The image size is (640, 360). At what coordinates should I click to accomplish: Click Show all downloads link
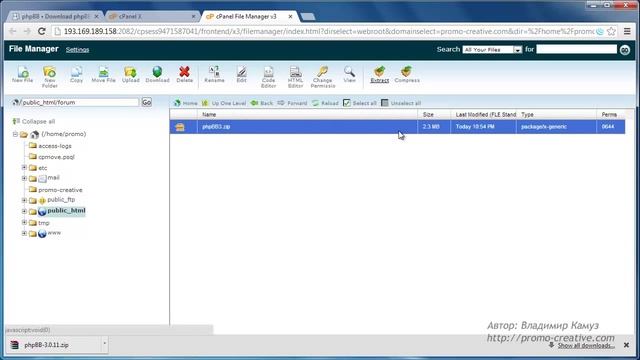(x=586, y=346)
